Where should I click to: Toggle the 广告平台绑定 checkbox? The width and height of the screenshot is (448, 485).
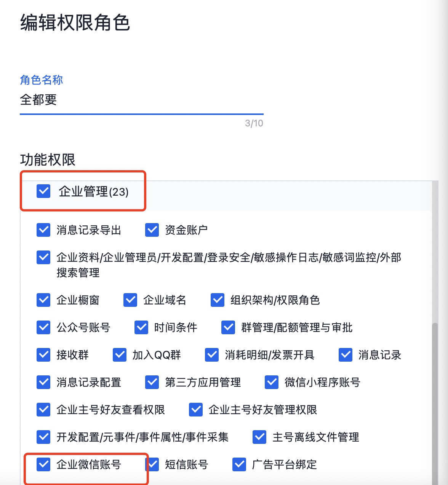click(239, 464)
